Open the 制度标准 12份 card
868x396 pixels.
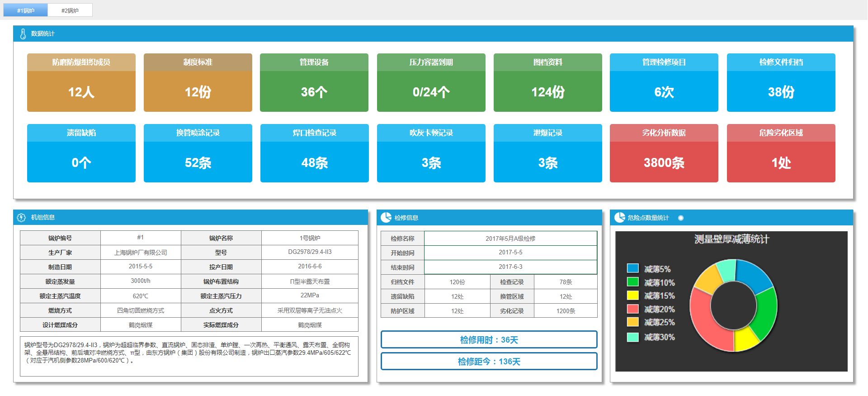(198, 82)
